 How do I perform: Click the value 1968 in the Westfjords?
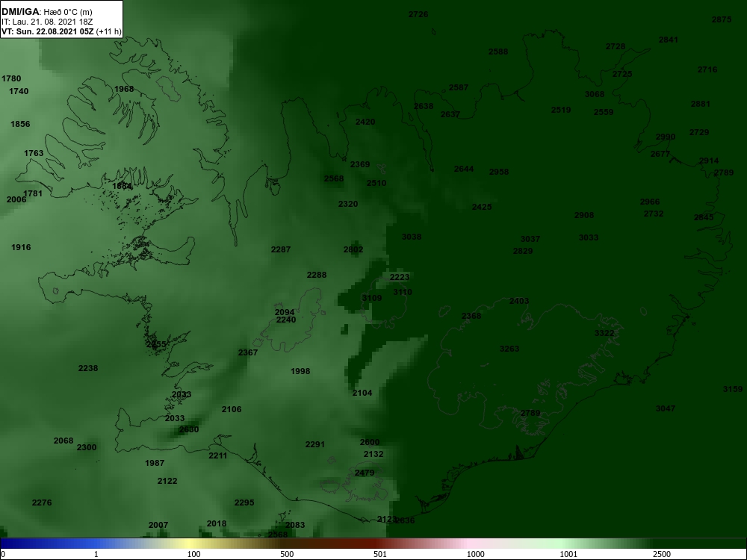pos(124,89)
